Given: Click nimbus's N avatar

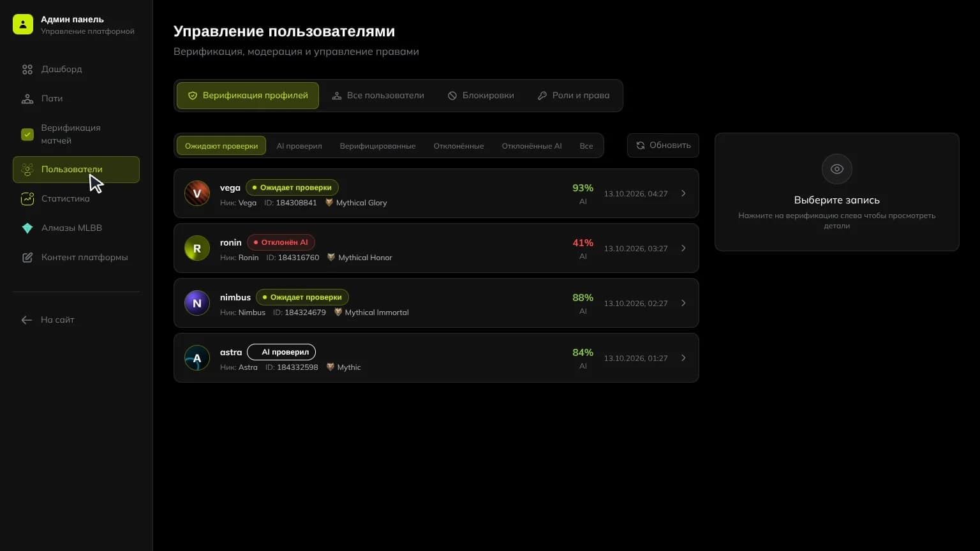Looking at the screenshot, I should pyautogui.click(x=197, y=303).
